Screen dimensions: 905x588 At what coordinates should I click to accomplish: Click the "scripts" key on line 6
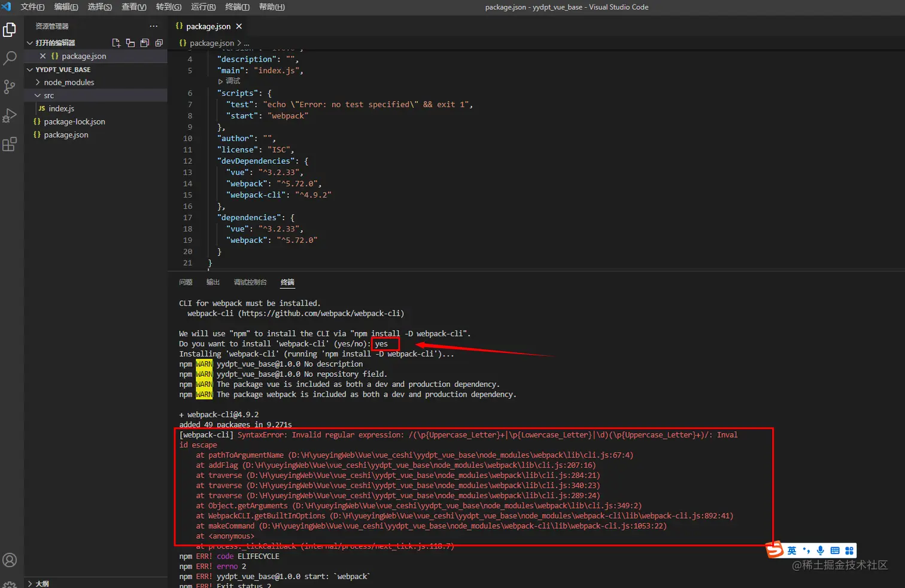coord(238,93)
